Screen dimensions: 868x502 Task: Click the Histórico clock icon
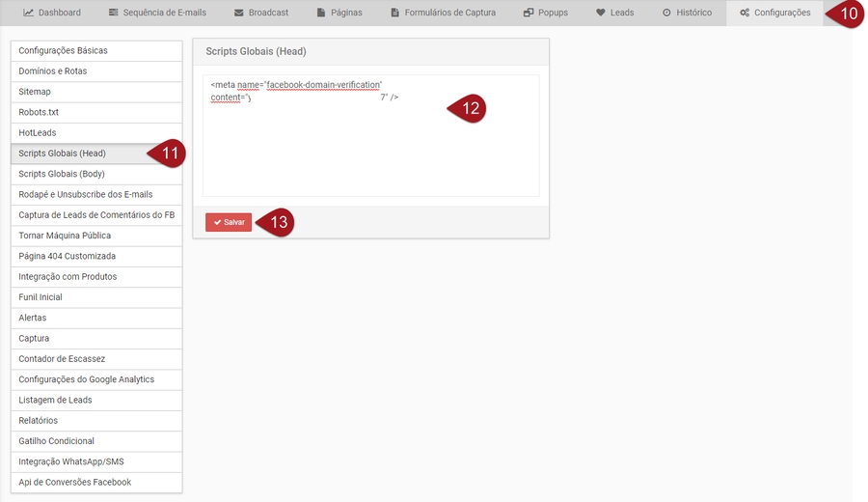coord(666,13)
